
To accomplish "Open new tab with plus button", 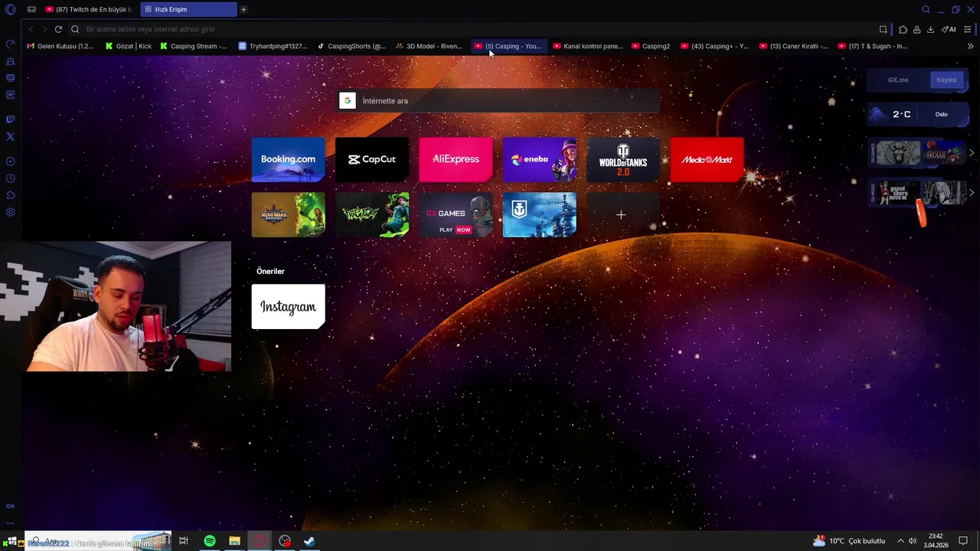I will 243,9.
